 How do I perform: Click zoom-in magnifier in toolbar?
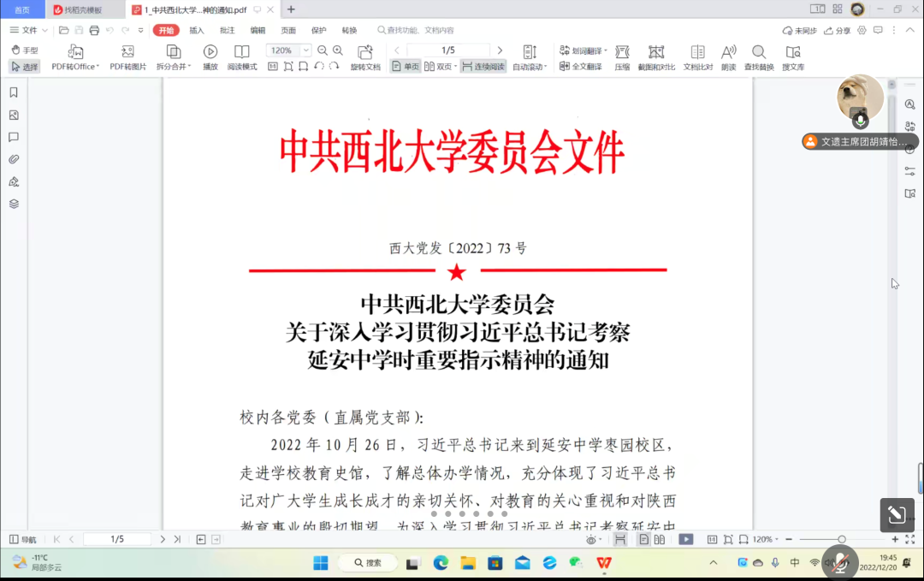(x=338, y=50)
